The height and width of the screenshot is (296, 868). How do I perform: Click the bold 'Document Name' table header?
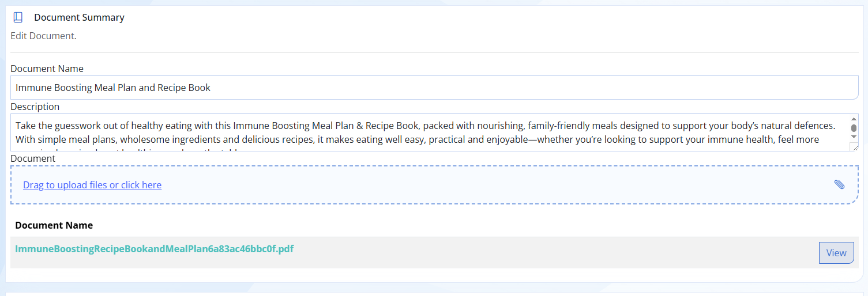[x=54, y=225]
